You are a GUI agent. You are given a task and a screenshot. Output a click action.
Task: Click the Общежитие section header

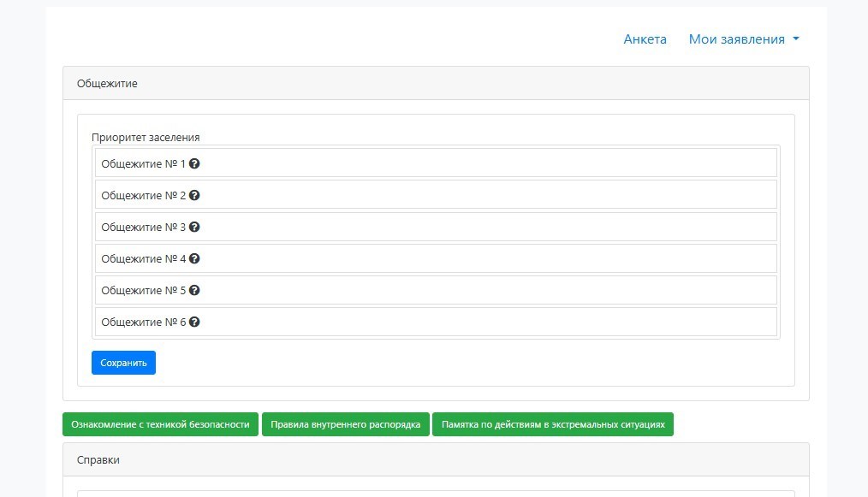click(x=437, y=84)
